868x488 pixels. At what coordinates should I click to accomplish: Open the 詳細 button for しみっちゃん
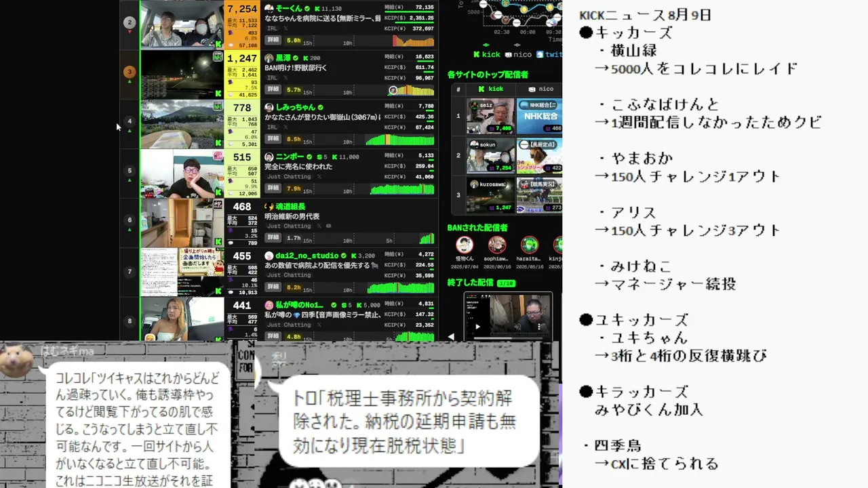click(273, 139)
